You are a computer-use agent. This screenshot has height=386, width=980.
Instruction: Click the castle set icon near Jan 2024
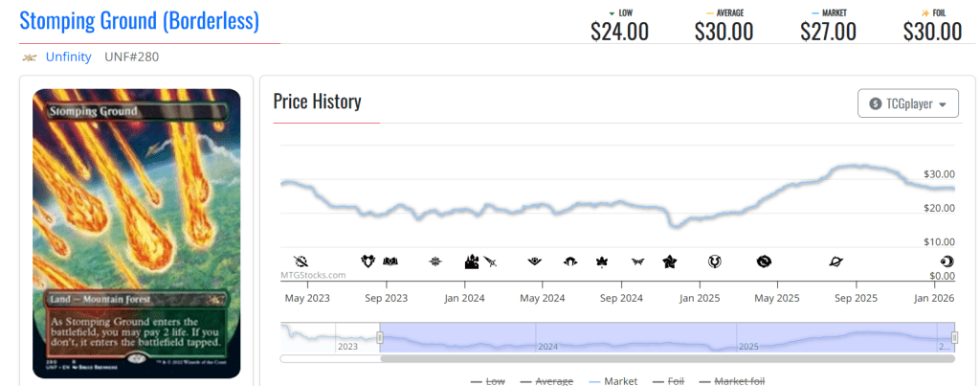471,261
